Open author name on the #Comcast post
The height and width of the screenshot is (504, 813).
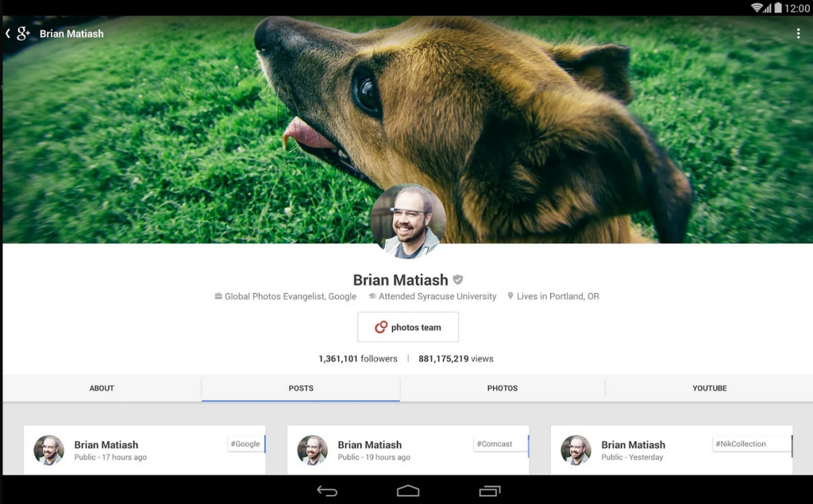click(370, 445)
